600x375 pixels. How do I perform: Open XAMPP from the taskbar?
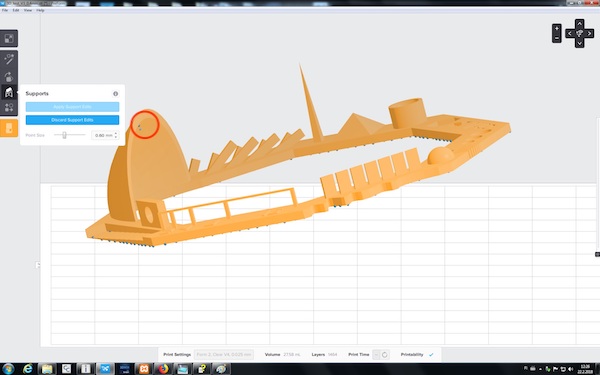[144, 369]
